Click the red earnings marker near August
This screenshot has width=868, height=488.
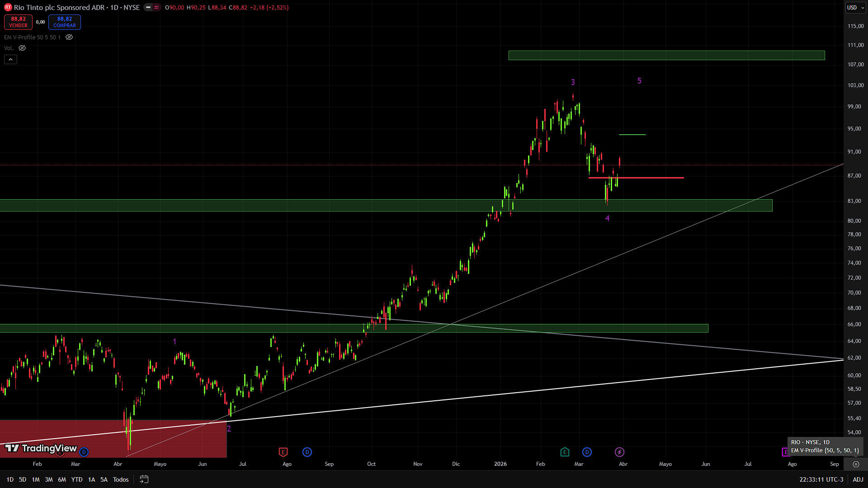coord(283,452)
